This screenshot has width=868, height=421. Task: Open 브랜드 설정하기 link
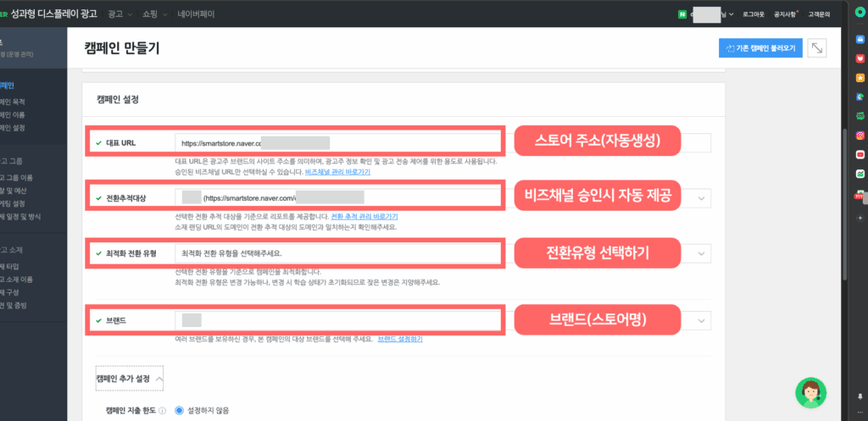400,339
